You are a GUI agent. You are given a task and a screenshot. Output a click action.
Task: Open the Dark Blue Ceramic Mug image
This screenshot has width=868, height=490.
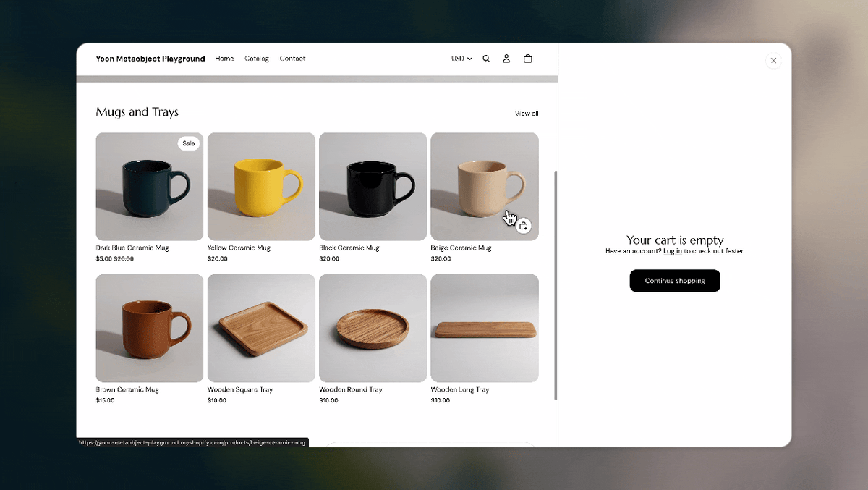tap(150, 187)
